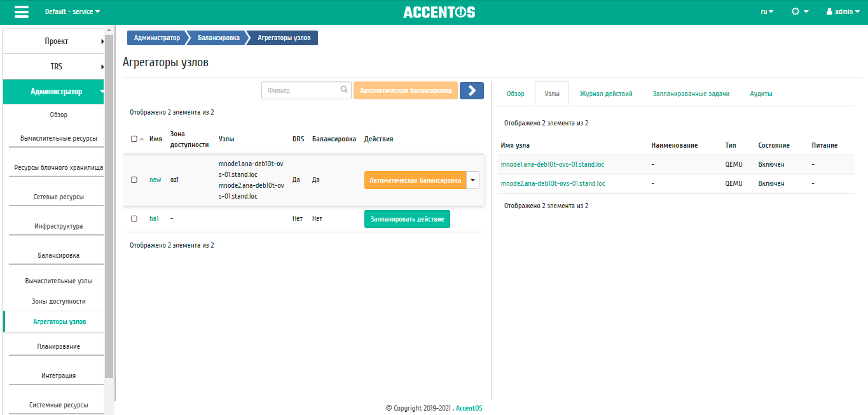Check the row checkbox for aggregate new
Screen dimensions: 868x415
tap(134, 179)
